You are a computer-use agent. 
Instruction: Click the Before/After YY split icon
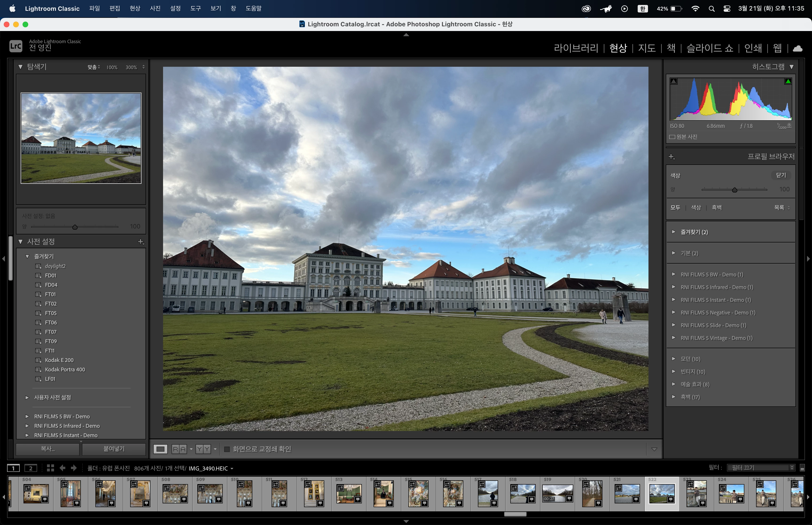[203, 449]
